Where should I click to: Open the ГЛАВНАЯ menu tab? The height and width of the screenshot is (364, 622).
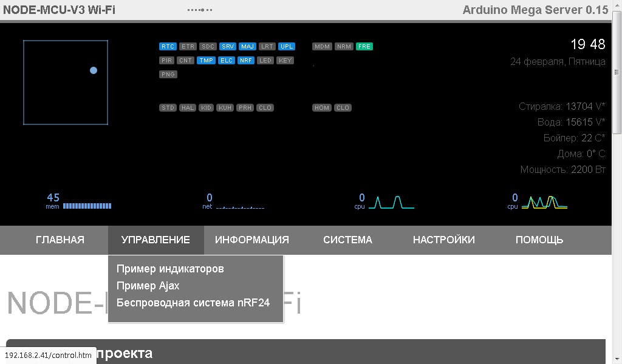[60, 240]
